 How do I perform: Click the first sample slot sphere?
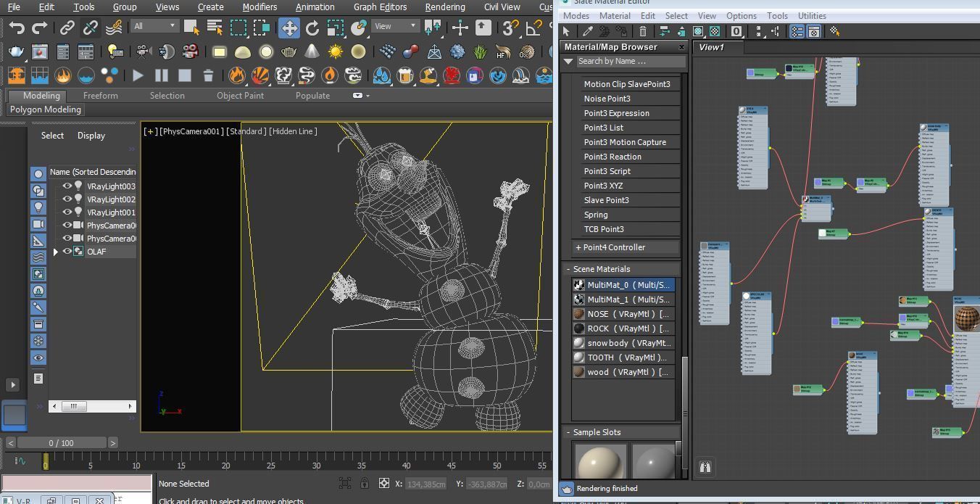[x=601, y=462]
